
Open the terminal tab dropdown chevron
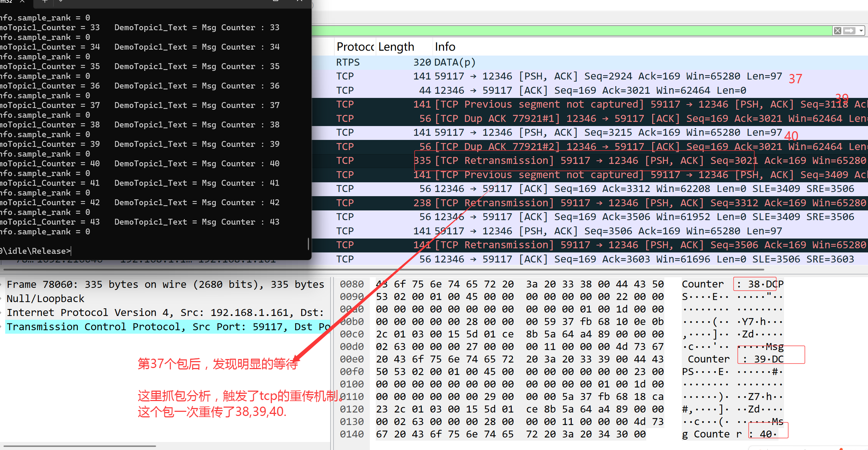61,1
